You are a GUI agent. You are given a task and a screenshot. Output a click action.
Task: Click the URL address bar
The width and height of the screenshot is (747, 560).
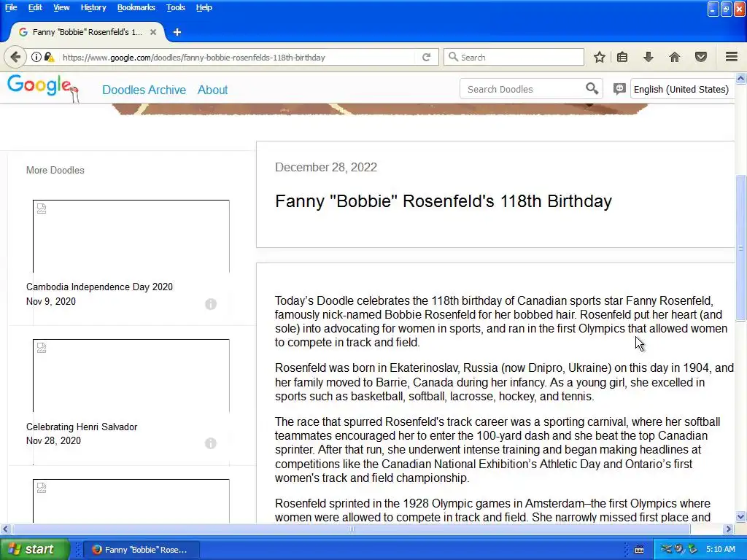tap(239, 57)
